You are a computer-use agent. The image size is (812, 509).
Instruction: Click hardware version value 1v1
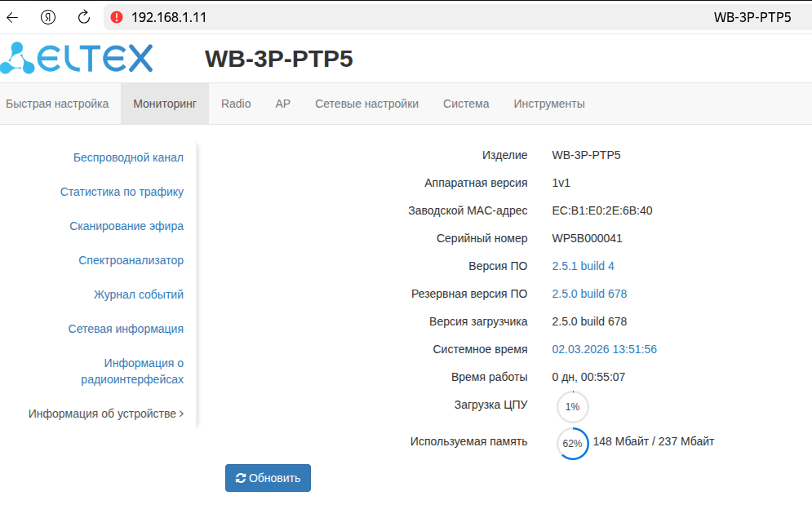click(x=561, y=183)
